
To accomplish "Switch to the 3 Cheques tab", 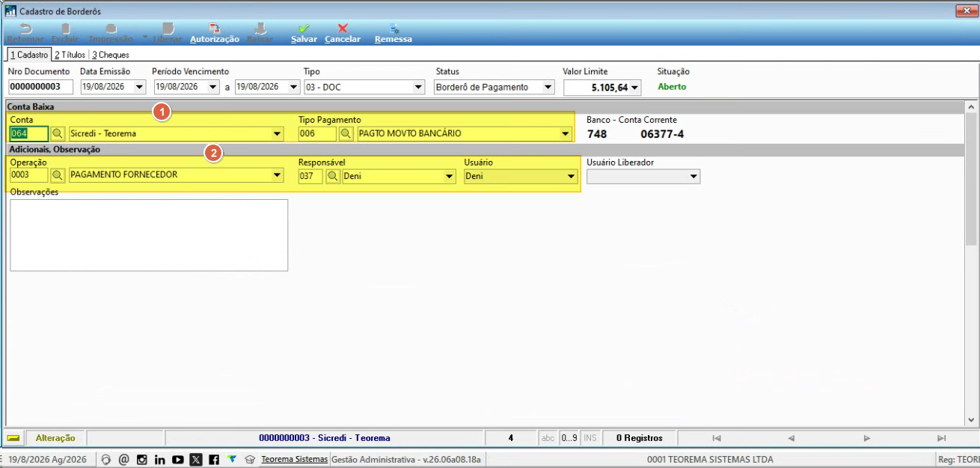I will coord(111,55).
